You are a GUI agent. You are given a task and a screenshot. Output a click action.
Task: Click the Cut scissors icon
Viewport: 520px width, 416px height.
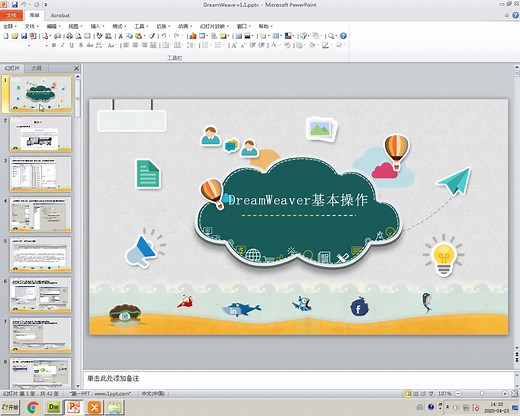pos(121,36)
